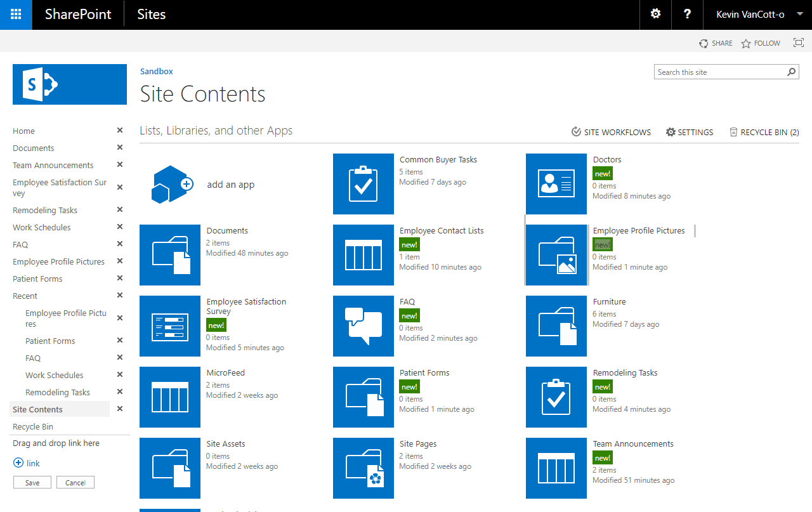This screenshot has width=812, height=512.
Task: Click the add an app tile
Action: point(203,185)
